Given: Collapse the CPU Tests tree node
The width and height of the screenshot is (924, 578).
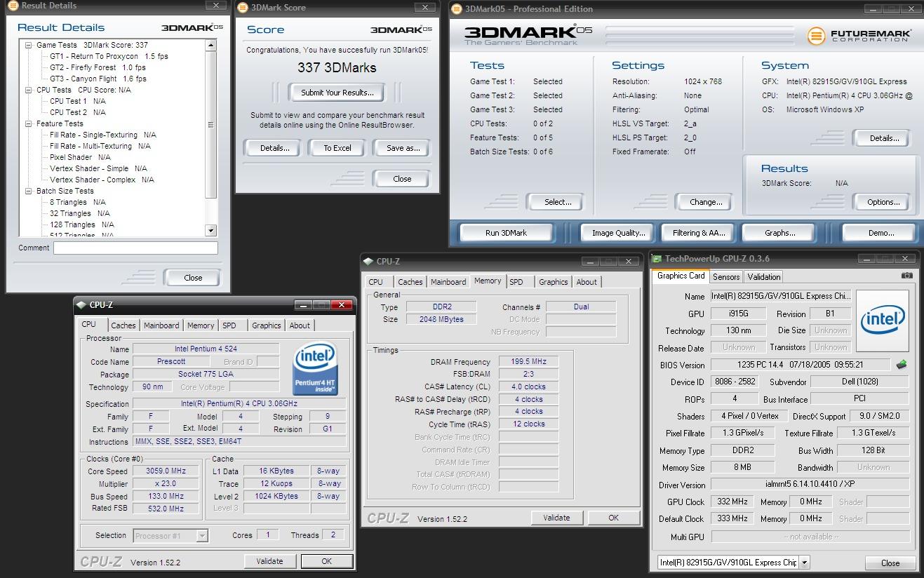Looking at the screenshot, I should pyautogui.click(x=29, y=90).
